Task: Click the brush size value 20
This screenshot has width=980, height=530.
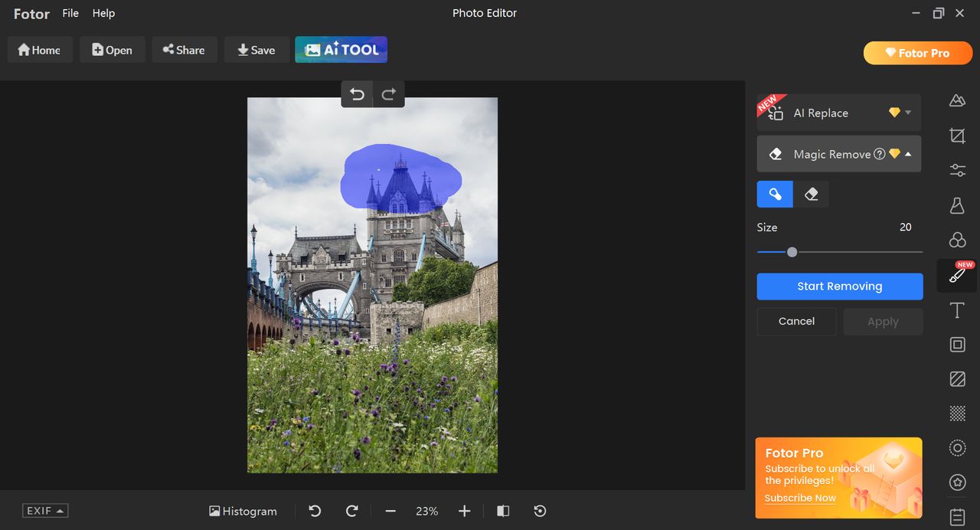Action: point(906,227)
